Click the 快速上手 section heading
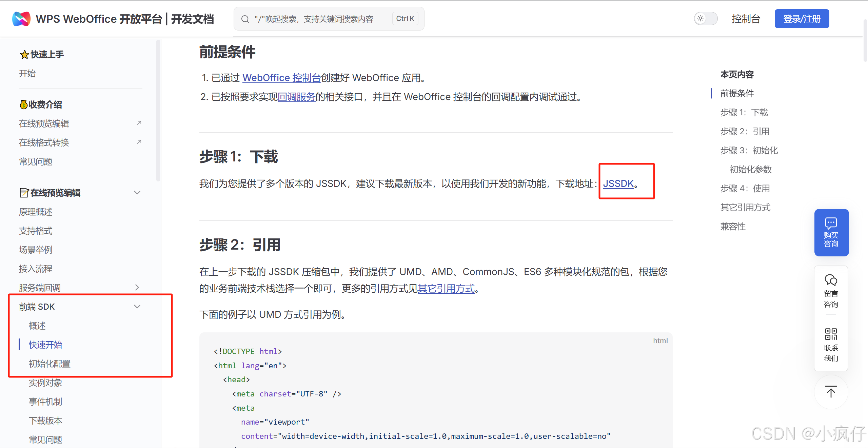The image size is (868, 448). click(42, 54)
